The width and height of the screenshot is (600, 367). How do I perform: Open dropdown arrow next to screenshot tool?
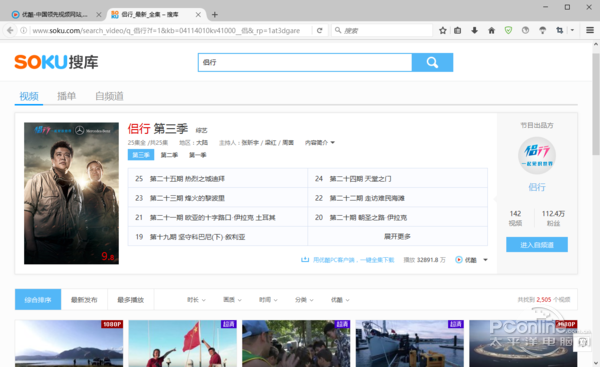point(572,30)
